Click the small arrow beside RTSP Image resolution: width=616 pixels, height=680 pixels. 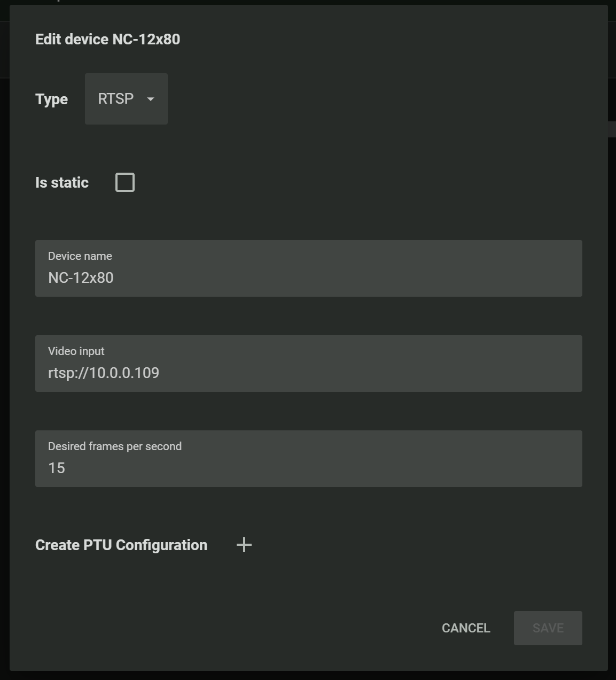pos(151,99)
